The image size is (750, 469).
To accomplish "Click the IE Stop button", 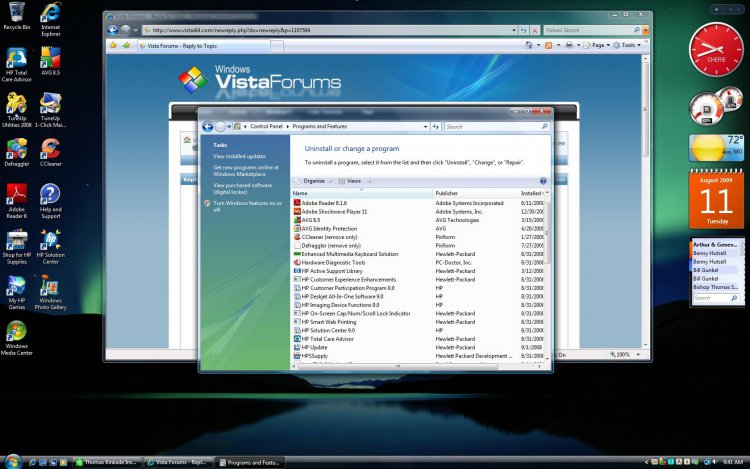I will click(x=535, y=30).
